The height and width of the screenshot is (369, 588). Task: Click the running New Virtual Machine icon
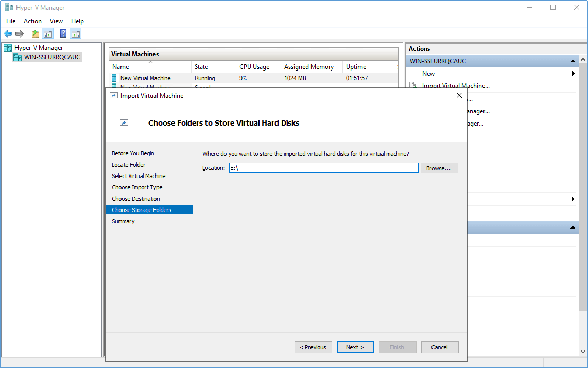coord(114,78)
